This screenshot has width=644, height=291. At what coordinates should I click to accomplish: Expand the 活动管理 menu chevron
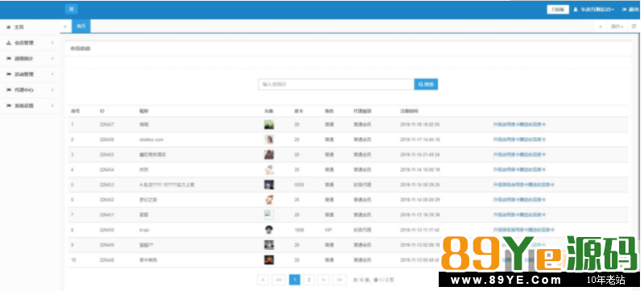pyautogui.click(x=52, y=74)
